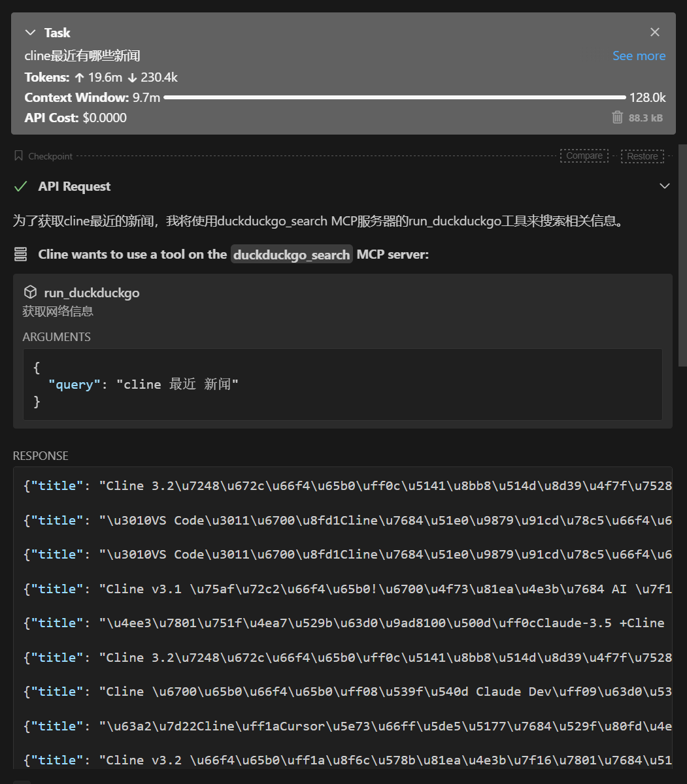Click the API Request label

75,187
